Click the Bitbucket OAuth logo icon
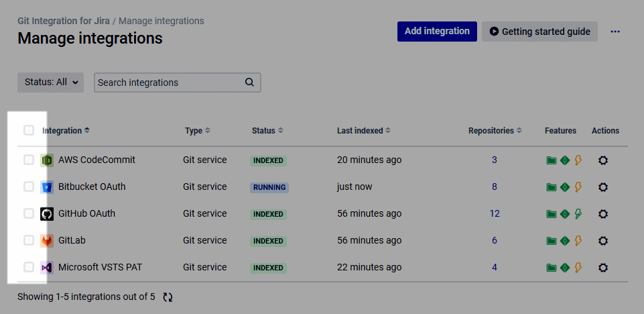 tap(47, 187)
